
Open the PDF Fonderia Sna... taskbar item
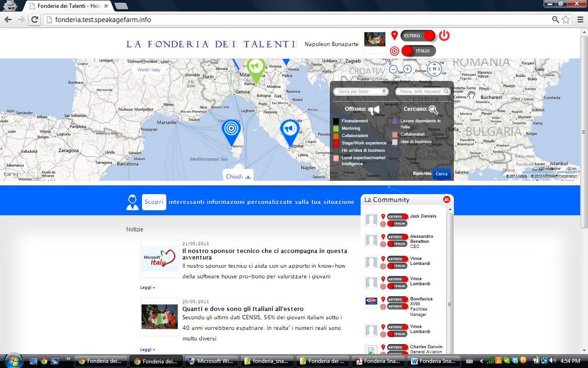[379, 361]
